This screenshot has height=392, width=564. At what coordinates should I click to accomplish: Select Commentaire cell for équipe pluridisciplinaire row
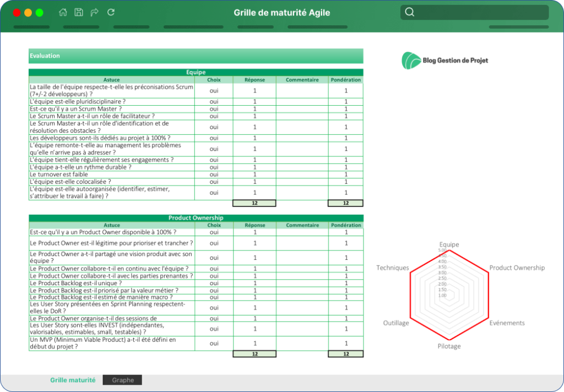pos(302,101)
